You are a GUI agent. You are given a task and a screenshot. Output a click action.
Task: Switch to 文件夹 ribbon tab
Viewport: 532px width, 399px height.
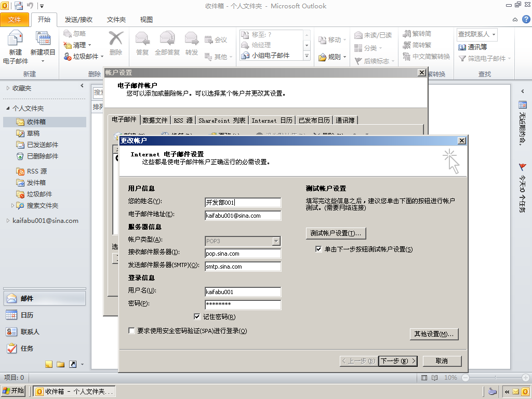[116, 20]
